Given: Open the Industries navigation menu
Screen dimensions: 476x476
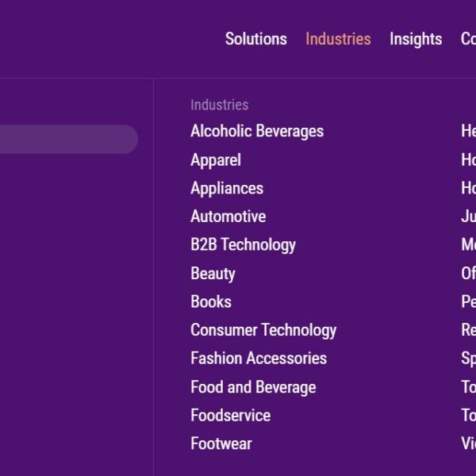Looking at the screenshot, I should tap(338, 39).
